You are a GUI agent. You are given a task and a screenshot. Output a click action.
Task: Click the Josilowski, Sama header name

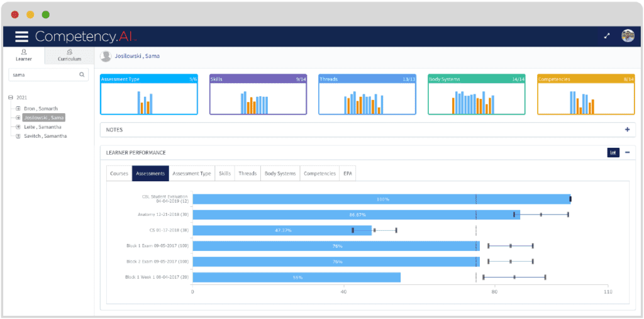(x=137, y=56)
